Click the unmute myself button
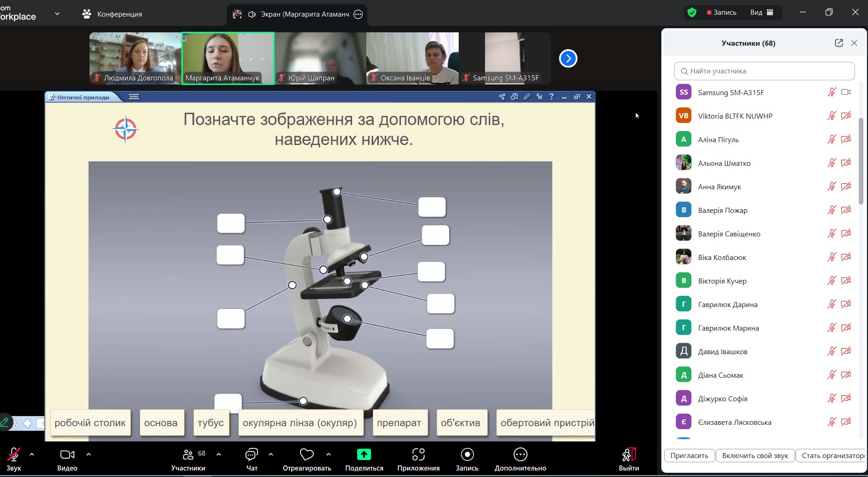The image size is (868, 477). [x=754, y=455]
